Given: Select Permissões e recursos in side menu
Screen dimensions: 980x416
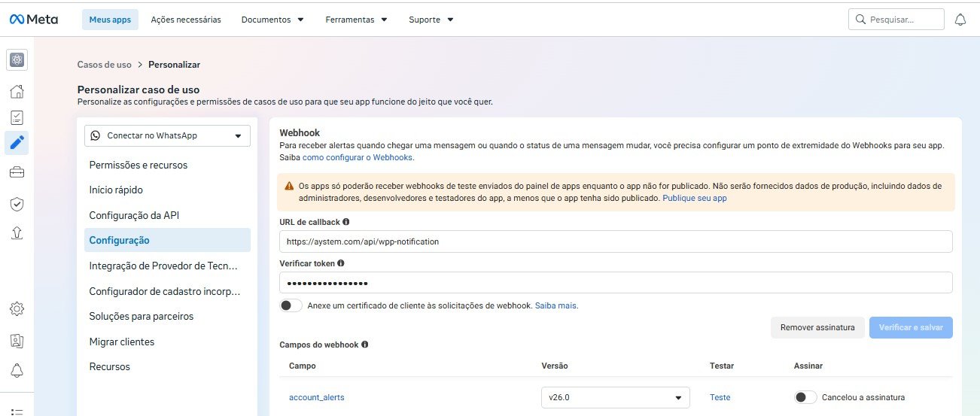Looking at the screenshot, I should click(x=167, y=165).
